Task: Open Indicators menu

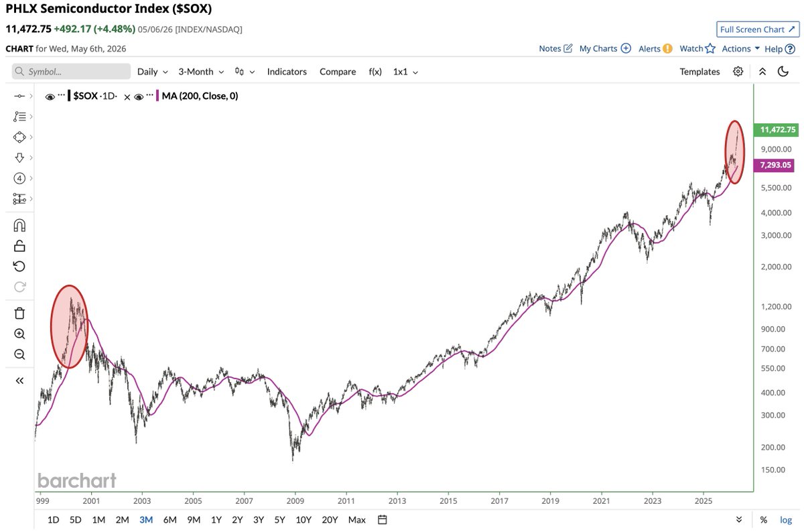Action: point(287,72)
